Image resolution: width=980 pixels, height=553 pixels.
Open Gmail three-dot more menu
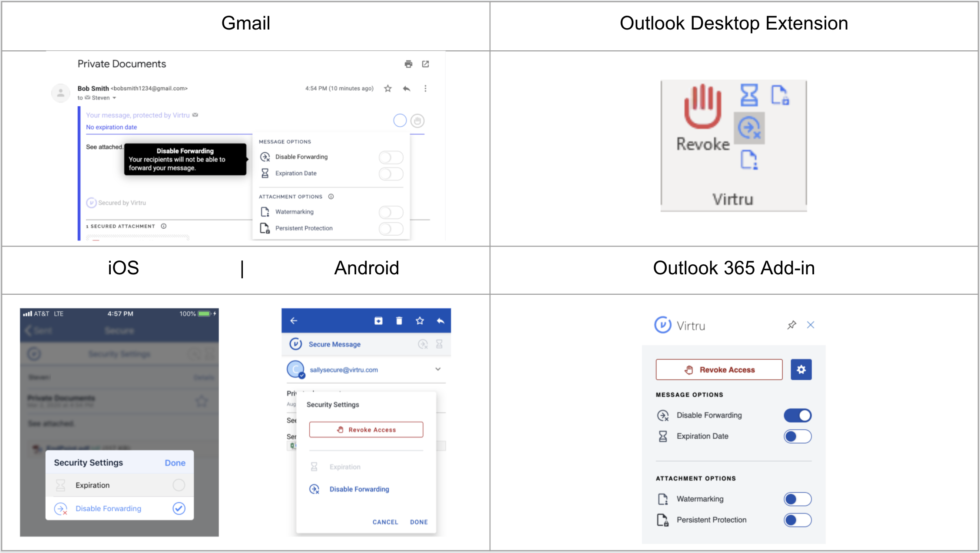pyautogui.click(x=425, y=89)
